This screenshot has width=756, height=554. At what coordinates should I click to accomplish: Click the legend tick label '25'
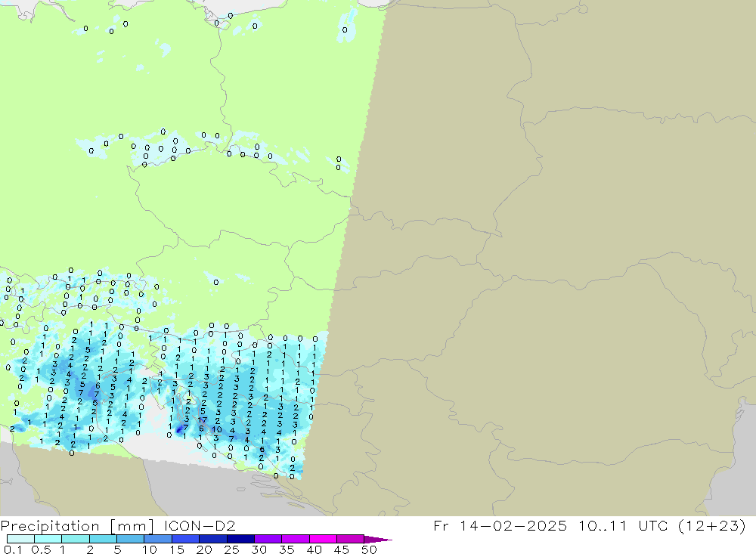(x=232, y=549)
